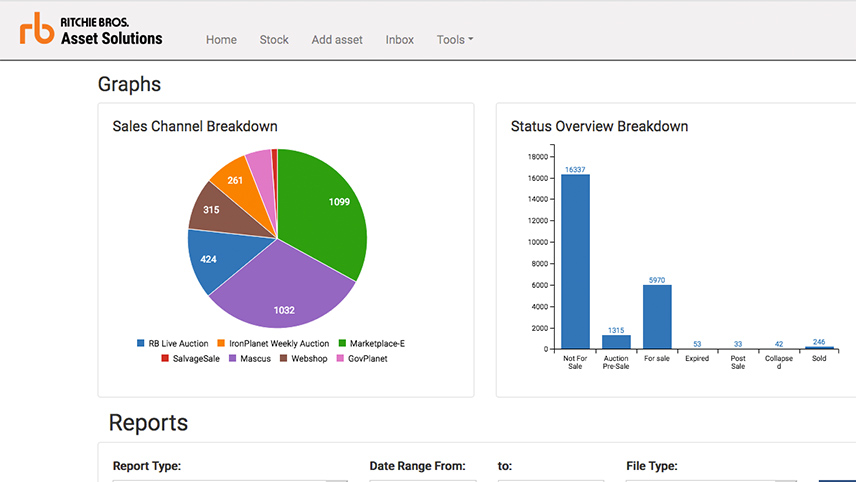Click the Sold bar in status chart
Image resolution: width=856 pixels, height=482 pixels.
click(819, 348)
